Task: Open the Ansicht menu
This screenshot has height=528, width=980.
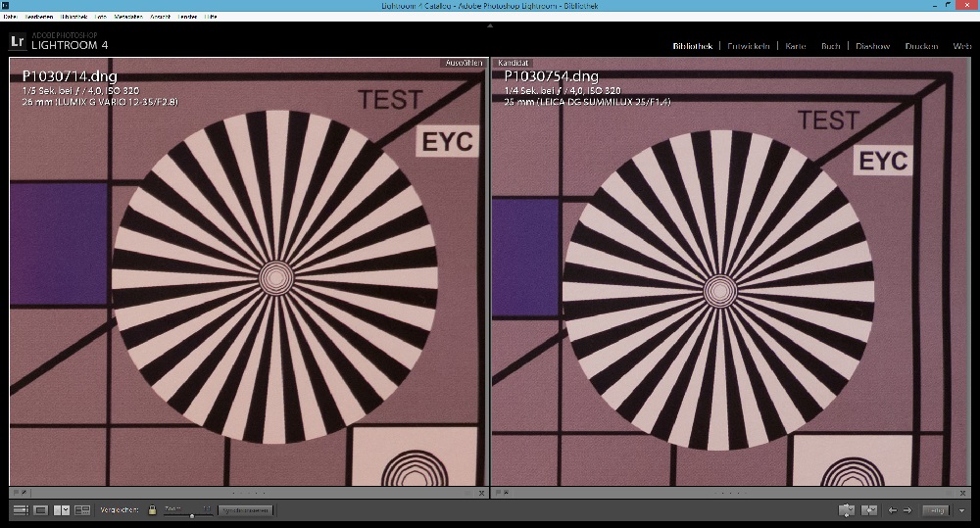Action: (161, 17)
